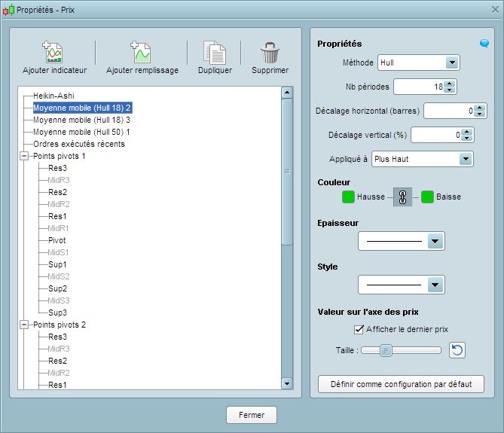Click the Ajouter remplissage icon

142,53
